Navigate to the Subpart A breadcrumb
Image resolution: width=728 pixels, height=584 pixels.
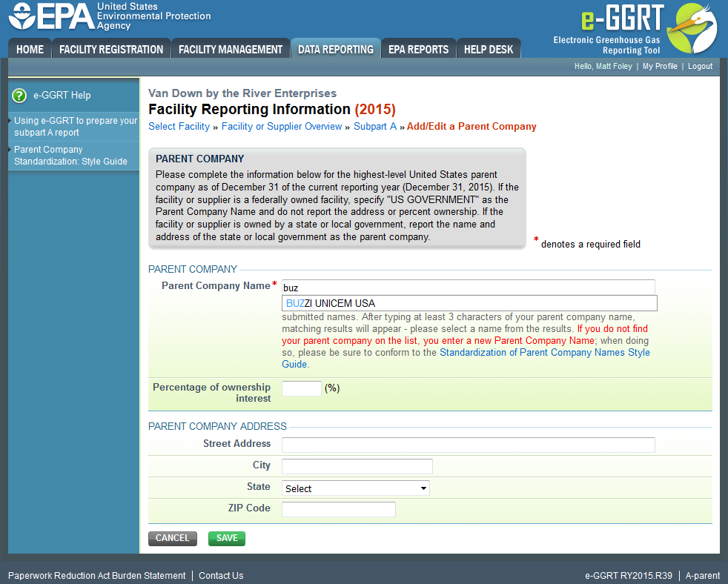(x=375, y=126)
